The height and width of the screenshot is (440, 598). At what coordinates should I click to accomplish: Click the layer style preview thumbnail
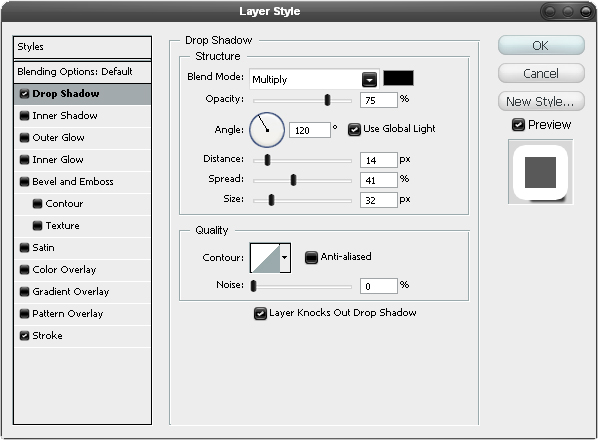coord(540,172)
